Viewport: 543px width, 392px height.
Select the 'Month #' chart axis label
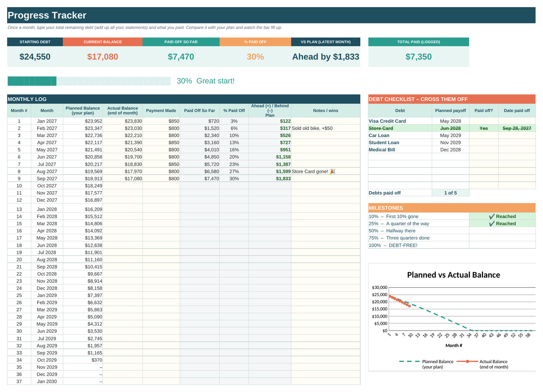(454, 345)
